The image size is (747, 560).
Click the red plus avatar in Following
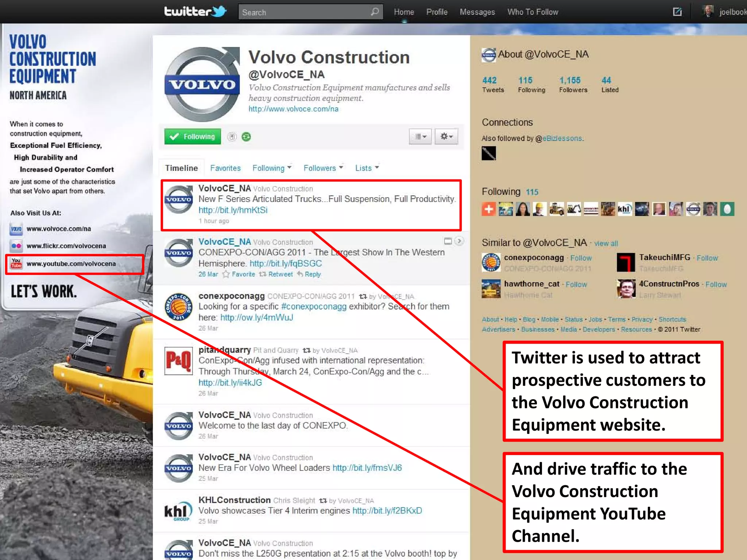pos(489,209)
